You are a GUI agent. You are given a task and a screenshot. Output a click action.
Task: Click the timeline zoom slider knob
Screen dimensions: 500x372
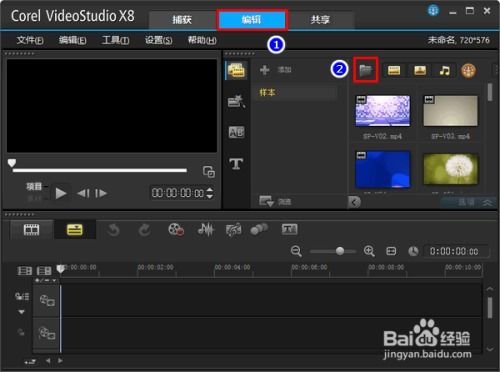pos(340,251)
